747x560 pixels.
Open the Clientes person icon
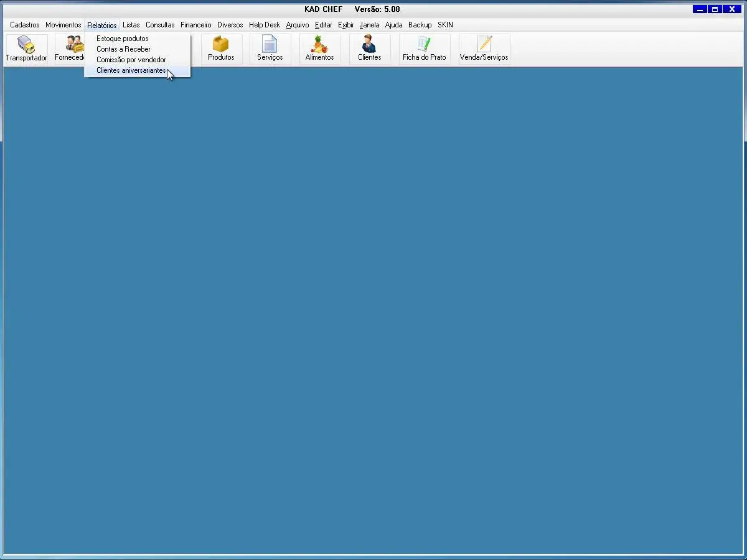pos(369,49)
